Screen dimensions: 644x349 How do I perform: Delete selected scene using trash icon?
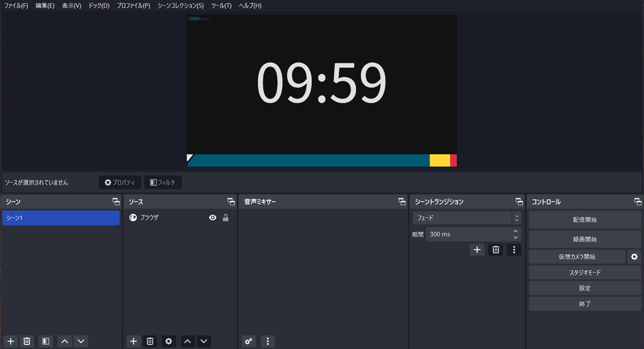[x=26, y=341]
